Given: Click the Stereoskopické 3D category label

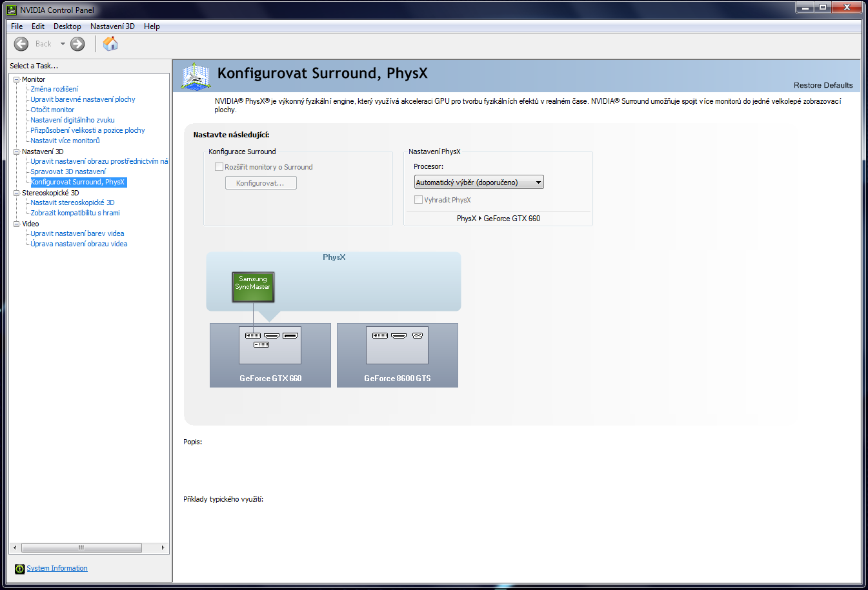Looking at the screenshot, I should [50, 193].
